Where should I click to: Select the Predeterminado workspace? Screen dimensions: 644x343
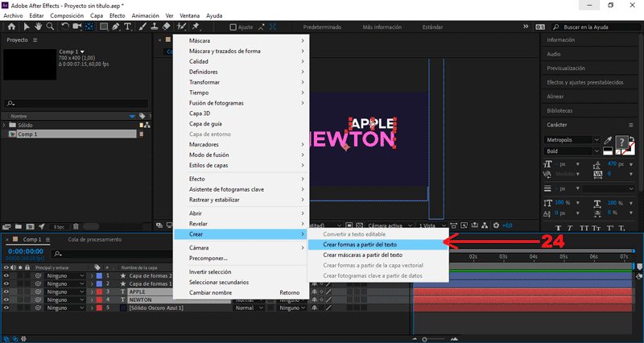(x=323, y=27)
